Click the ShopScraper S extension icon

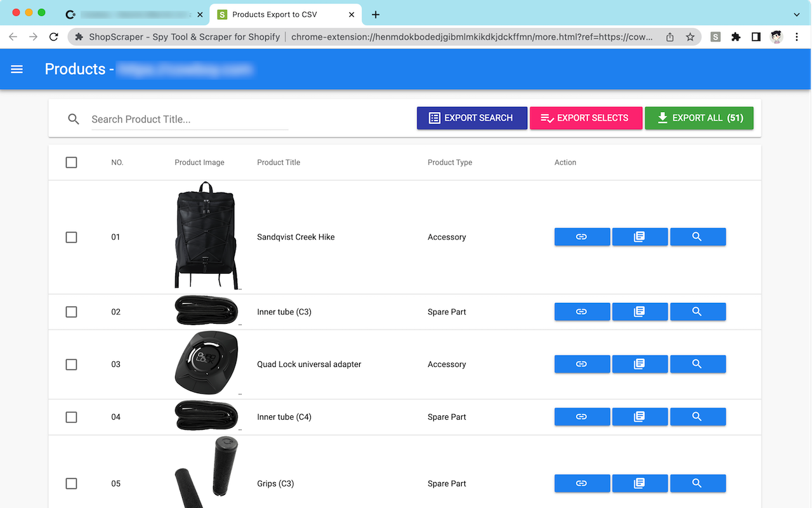715,37
